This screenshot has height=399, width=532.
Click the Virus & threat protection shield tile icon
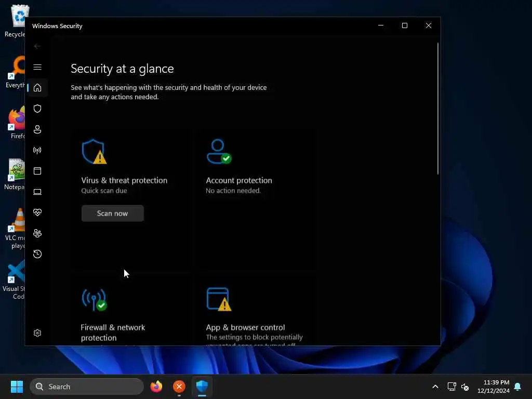coord(94,152)
